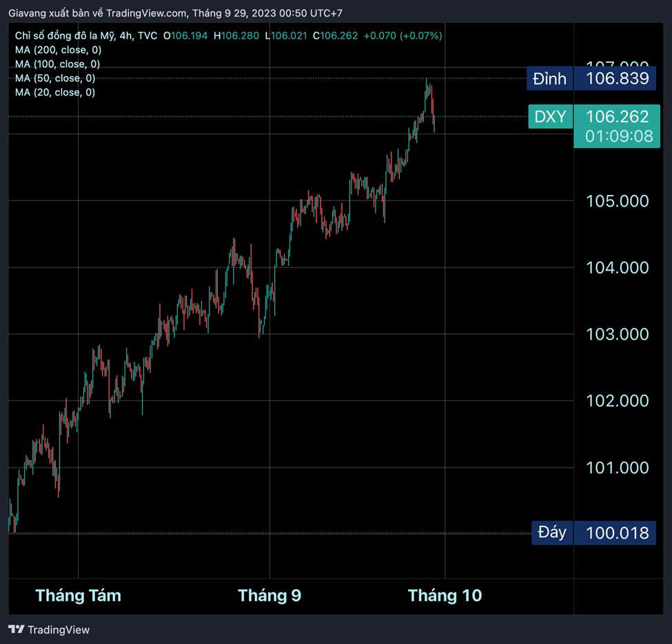Viewport: 672px width, 644px height.
Task: Click Tháng 9 on the time axis
Action: click(x=269, y=596)
